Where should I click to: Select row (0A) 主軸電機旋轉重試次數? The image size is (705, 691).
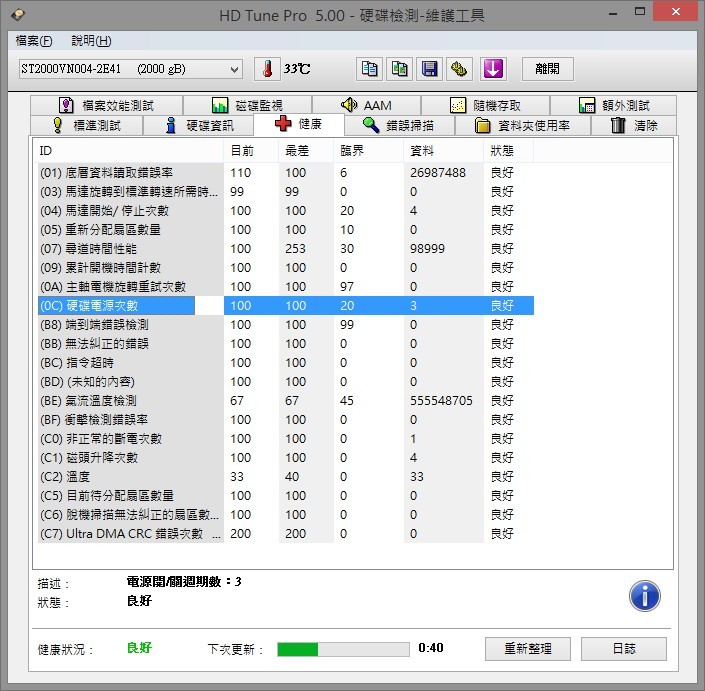(x=286, y=286)
